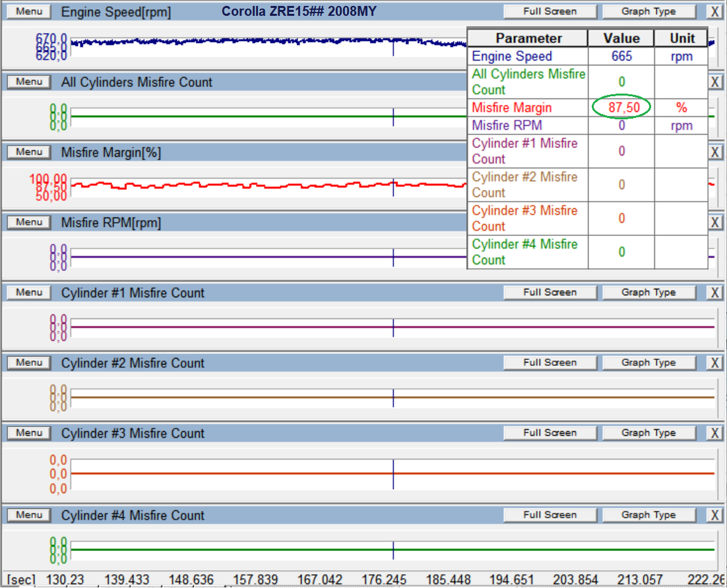Image resolution: width=727 pixels, height=588 pixels.
Task: Close the Cylinder #1 Misfire Count panel
Action: click(x=714, y=293)
